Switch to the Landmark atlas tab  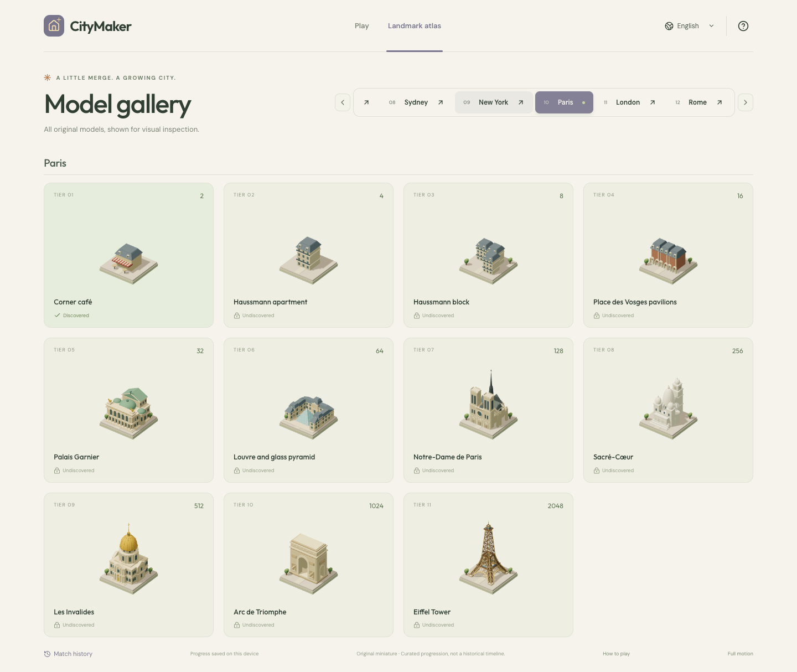tap(415, 26)
